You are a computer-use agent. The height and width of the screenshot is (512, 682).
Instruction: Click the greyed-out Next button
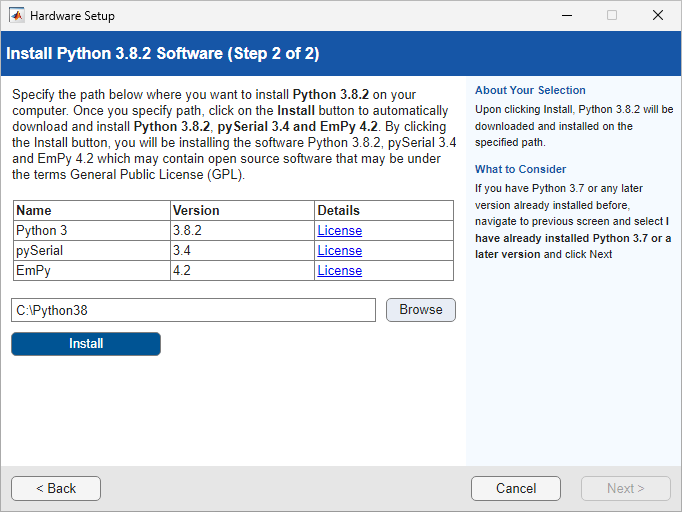tap(626, 489)
